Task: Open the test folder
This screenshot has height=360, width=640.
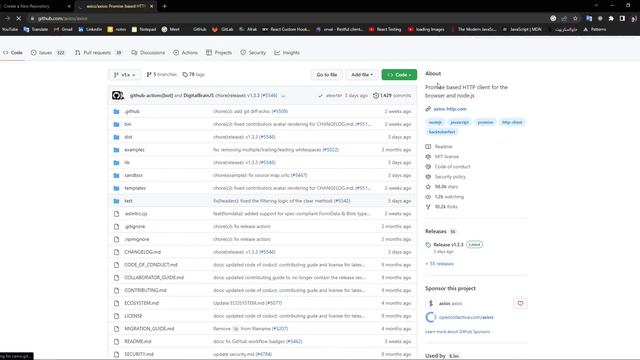Action: click(128, 201)
